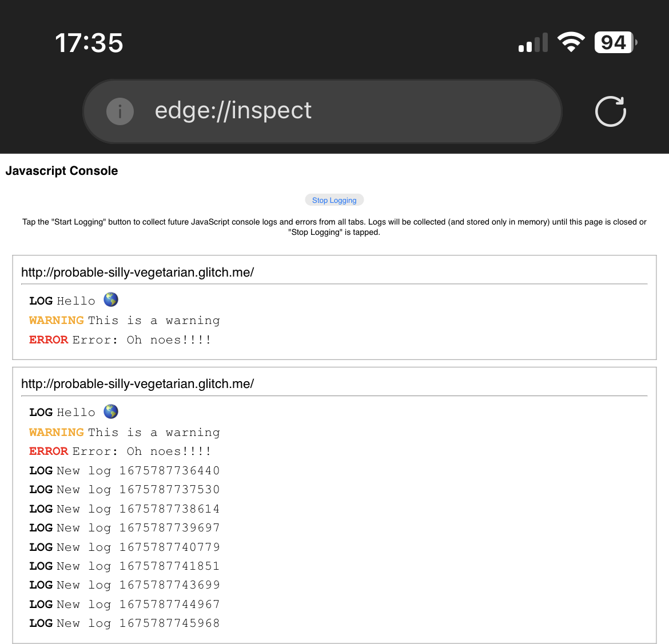Screen dimensions: 669x644
Task: Tap the Stop Logging button
Action: pos(334,200)
